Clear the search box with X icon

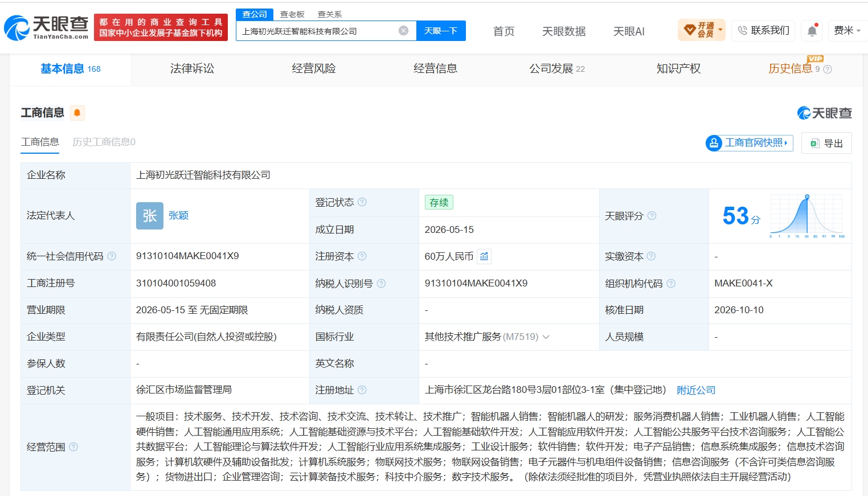(x=403, y=31)
